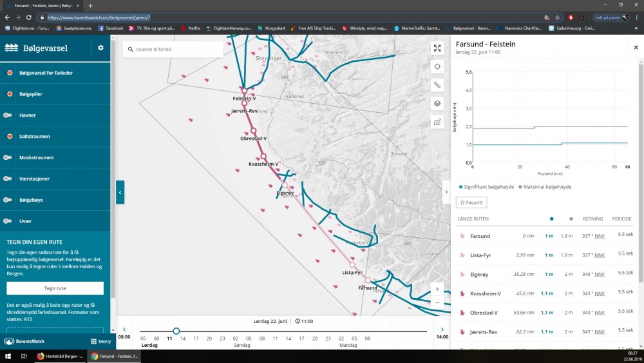This screenshot has height=363, width=644.
Task: Click the map legend icon below layers
Action: click(437, 122)
